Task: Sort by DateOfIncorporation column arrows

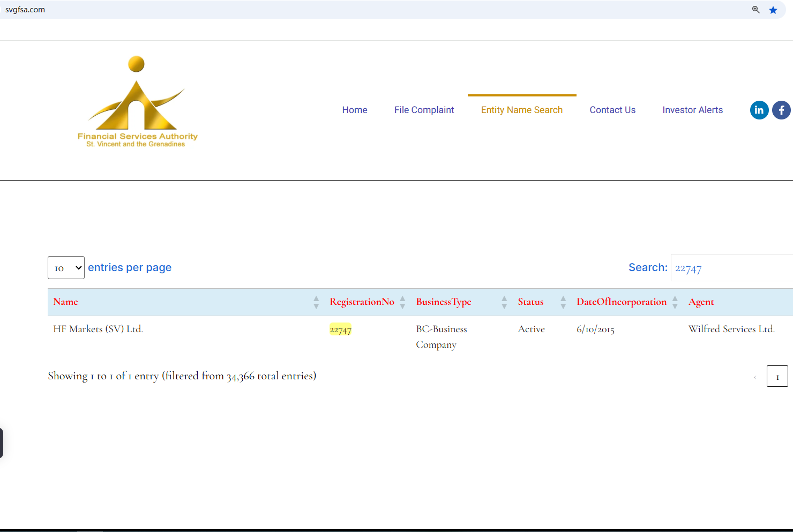Action: (675, 302)
